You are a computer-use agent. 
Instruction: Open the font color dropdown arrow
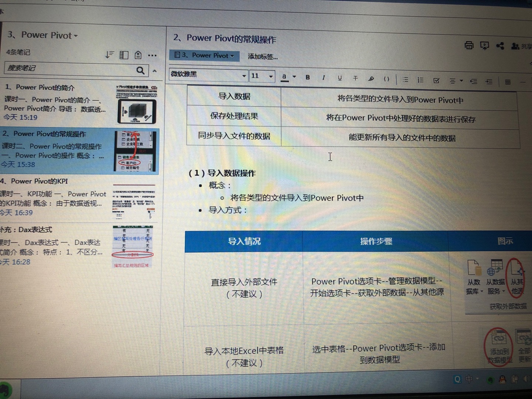[x=294, y=77]
